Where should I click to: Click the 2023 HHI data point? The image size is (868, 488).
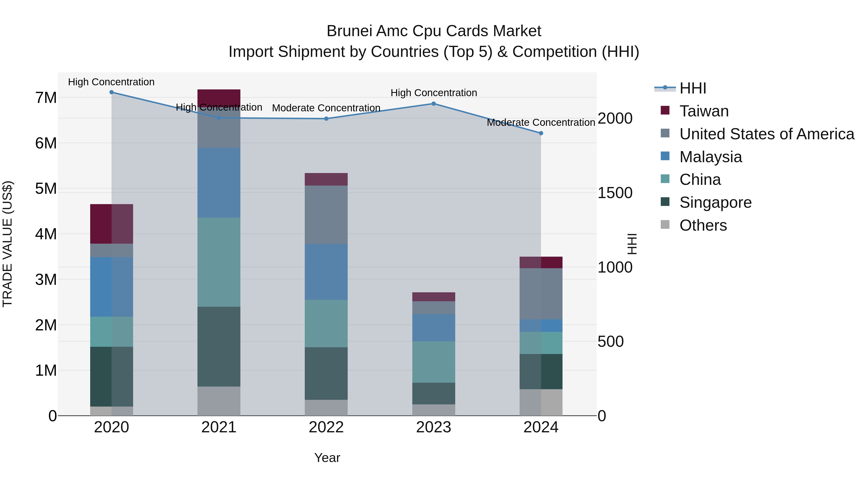click(x=434, y=104)
